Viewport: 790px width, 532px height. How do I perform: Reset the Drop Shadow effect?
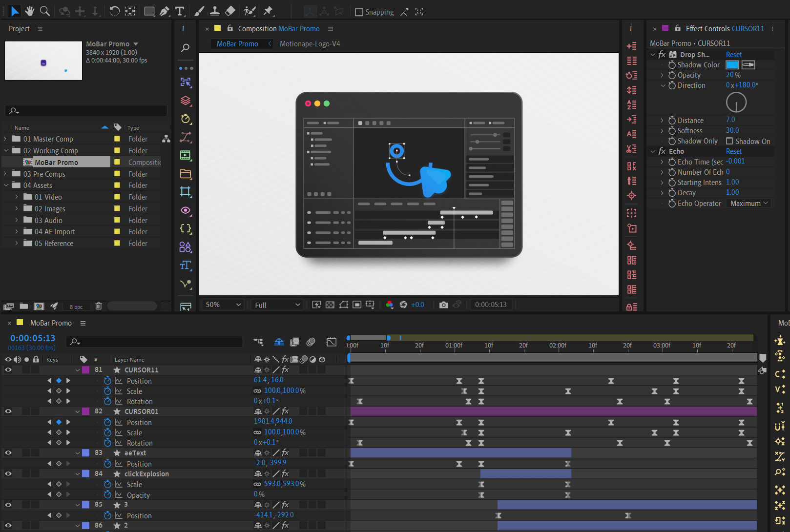click(x=733, y=55)
